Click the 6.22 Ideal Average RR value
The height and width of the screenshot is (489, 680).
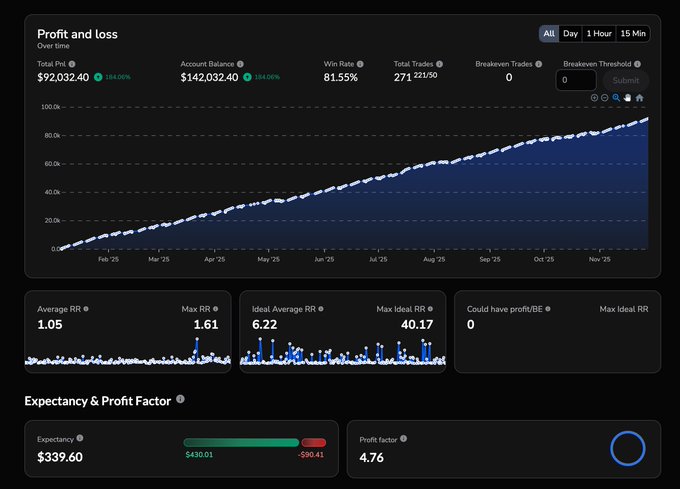click(265, 324)
